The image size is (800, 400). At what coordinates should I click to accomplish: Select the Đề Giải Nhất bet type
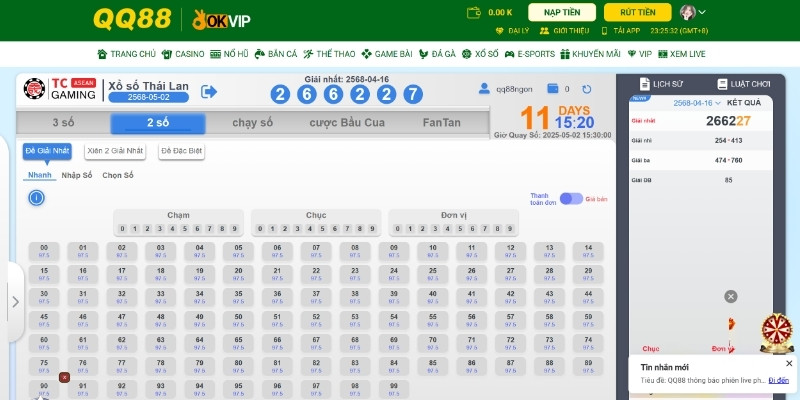point(47,151)
